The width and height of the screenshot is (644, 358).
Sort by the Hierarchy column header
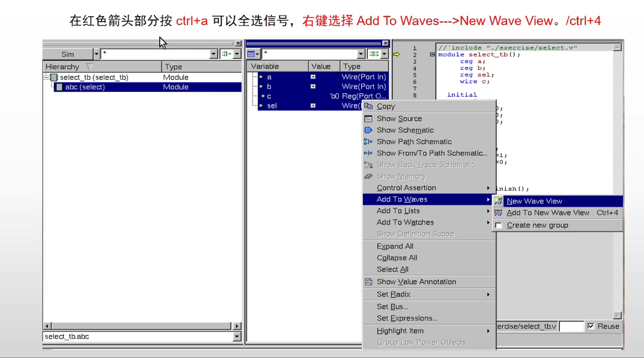pos(102,67)
